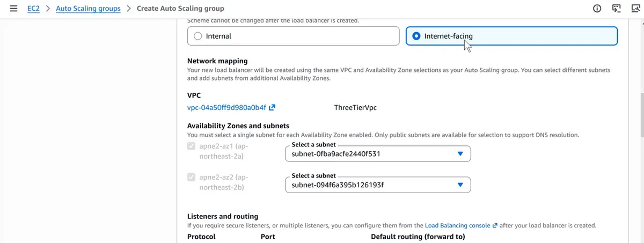Click the external link icon beside VPC ID

coord(272,107)
